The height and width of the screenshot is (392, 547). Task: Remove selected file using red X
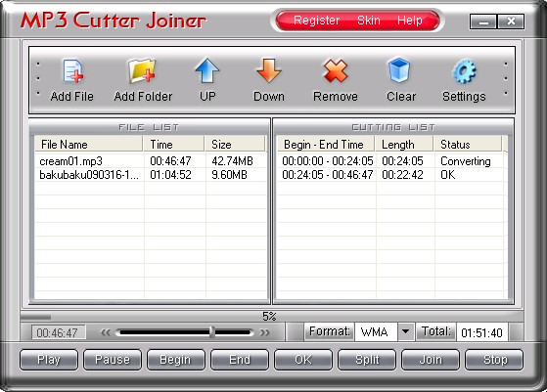point(336,71)
